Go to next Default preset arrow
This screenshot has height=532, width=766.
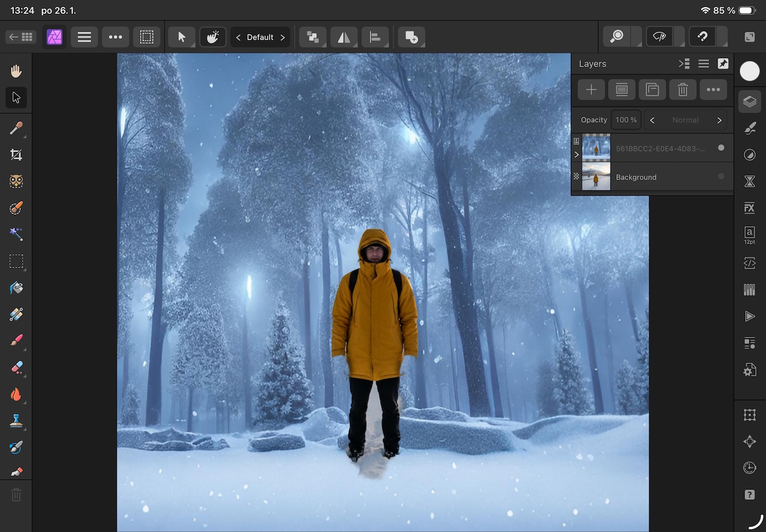click(282, 37)
